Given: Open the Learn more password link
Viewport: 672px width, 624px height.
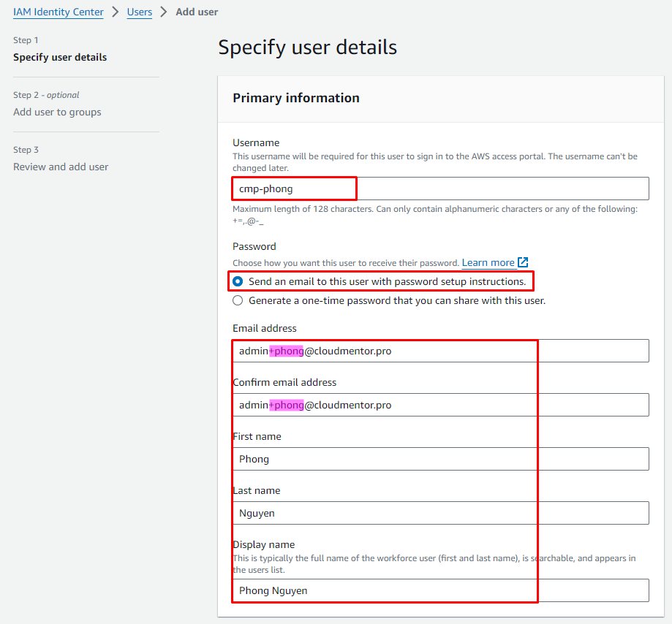Looking at the screenshot, I should pyautogui.click(x=488, y=262).
